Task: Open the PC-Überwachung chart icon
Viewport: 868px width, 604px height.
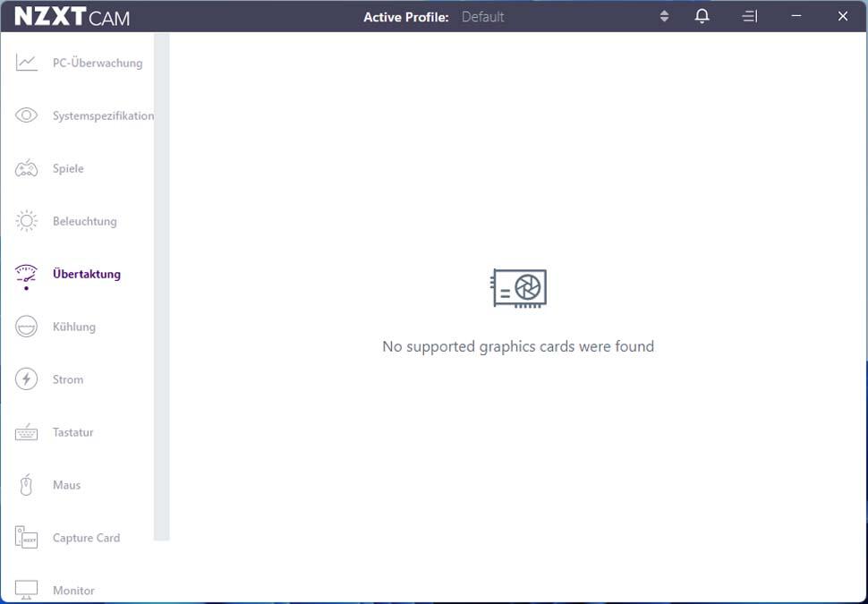Action: point(26,63)
